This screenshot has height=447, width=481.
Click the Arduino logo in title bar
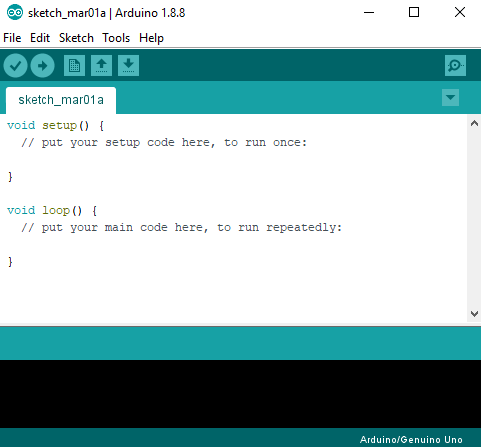coord(15,13)
